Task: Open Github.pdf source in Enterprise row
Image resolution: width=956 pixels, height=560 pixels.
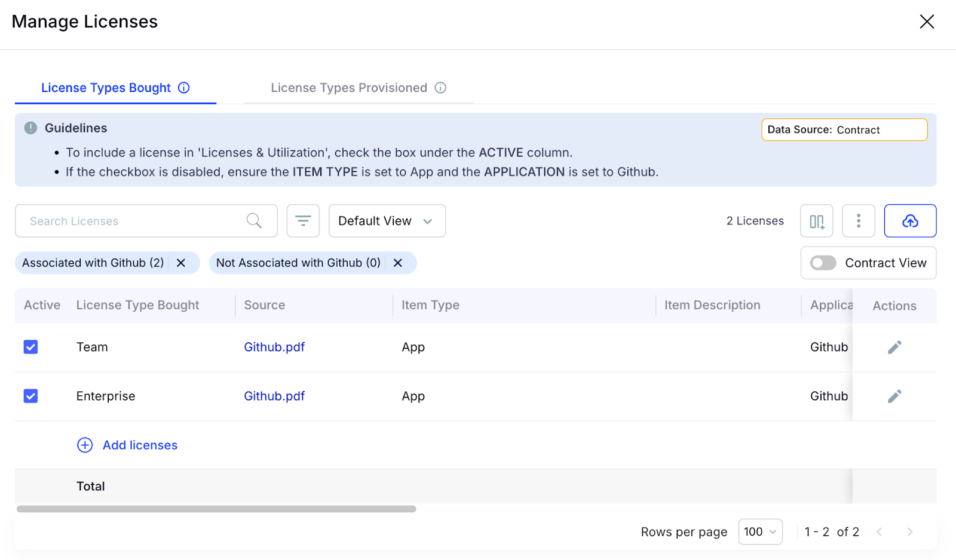Action: point(274,396)
